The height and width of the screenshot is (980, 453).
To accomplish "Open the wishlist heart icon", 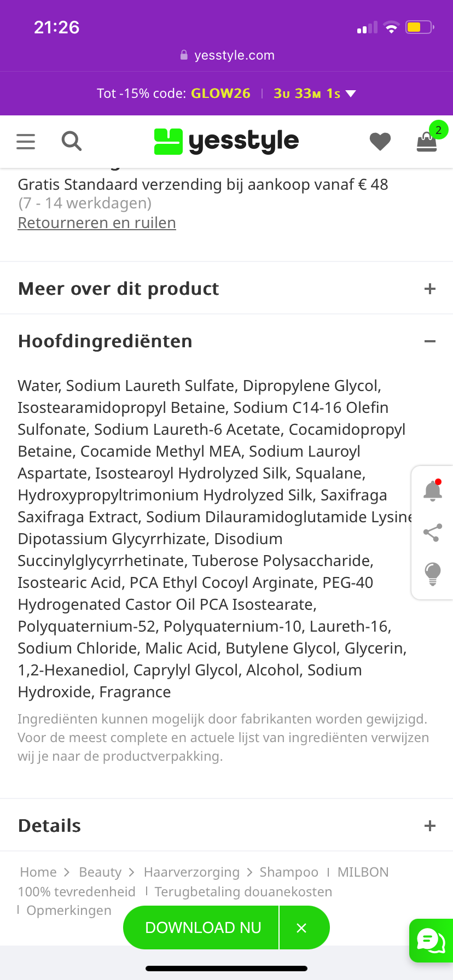I will 380,142.
